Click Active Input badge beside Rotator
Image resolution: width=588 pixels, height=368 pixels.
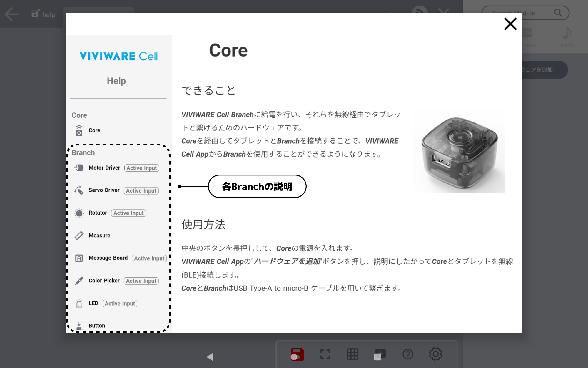click(128, 213)
